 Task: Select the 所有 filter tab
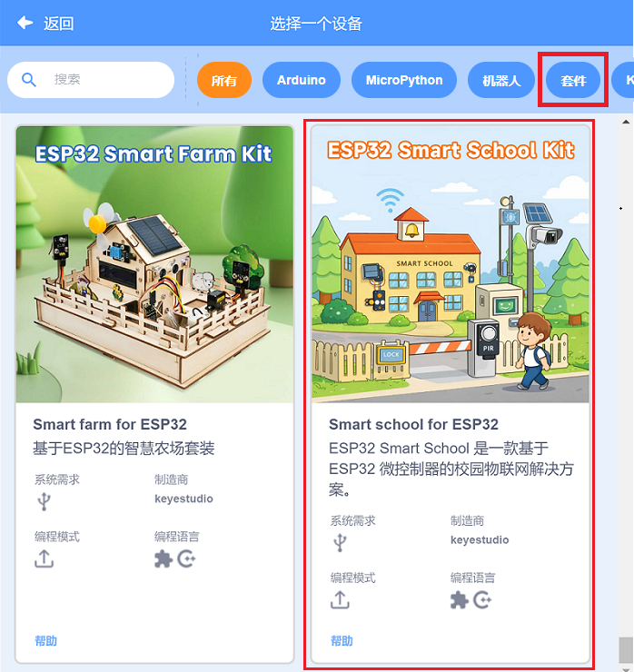point(224,80)
